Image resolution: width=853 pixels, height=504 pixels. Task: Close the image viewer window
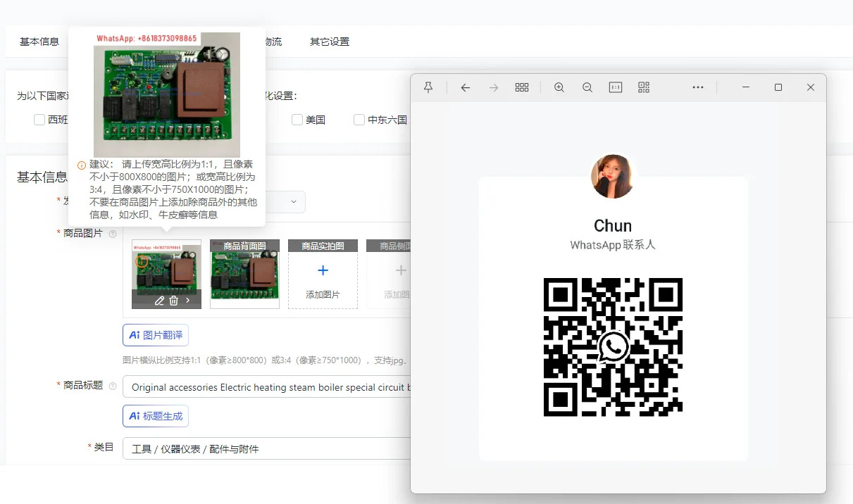click(811, 87)
